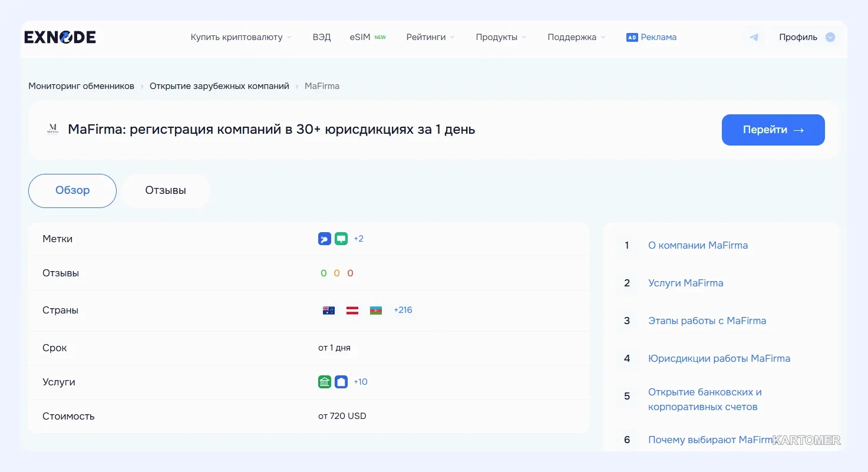The height and width of the screenshot is (472, 868).
Task: Open the Поддержка dropdown
Action: click(576, 37)
